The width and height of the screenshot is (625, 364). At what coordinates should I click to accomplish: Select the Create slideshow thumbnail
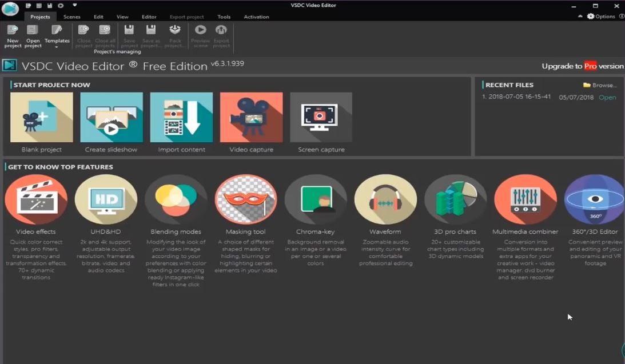111,117
